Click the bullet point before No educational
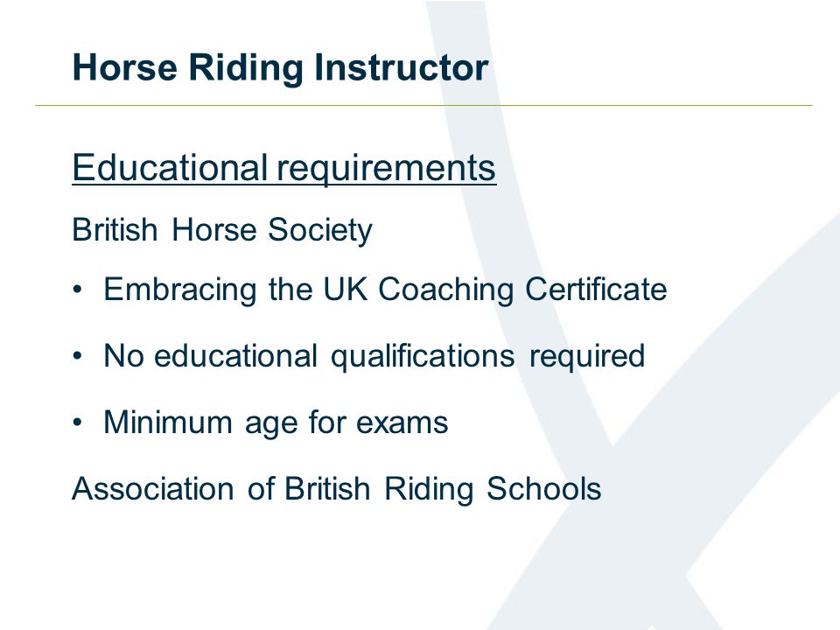 coord(78,356)
